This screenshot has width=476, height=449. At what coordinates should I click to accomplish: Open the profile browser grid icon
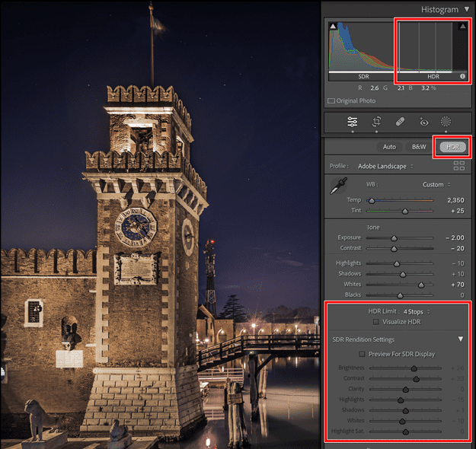click(459, 166)
